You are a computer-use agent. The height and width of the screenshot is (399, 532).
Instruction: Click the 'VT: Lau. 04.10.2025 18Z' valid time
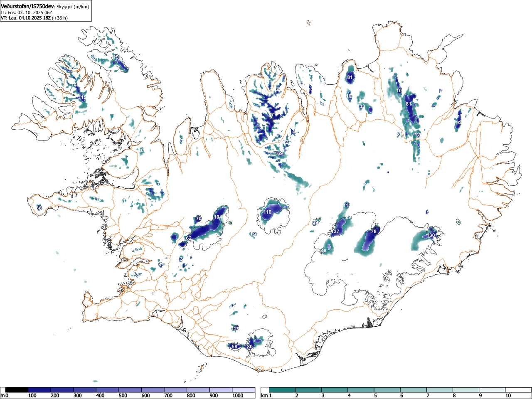[x=26, y=18]
